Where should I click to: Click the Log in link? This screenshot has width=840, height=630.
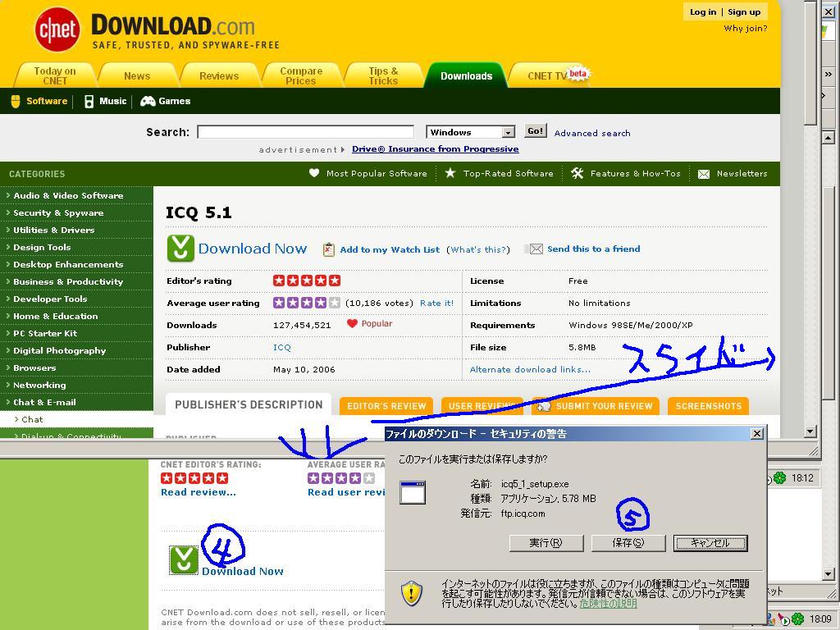(703, 11)
